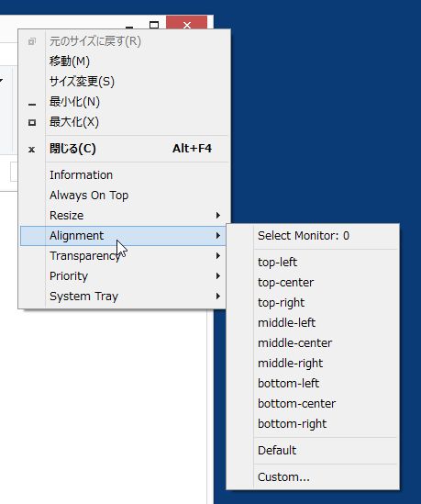Click the maximize square icon beside 最大化(X)
The height and width of the screenshot is (504, 421).
pos(32,122)
